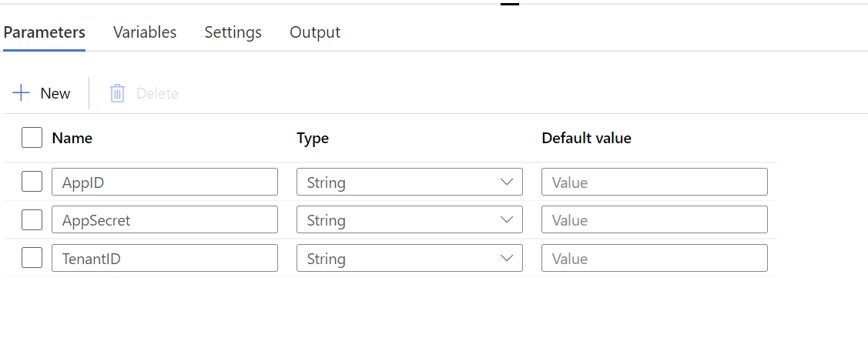Click the trash can Delete icon
Viewport: 868px width, 338px height.
click(117, 93)
